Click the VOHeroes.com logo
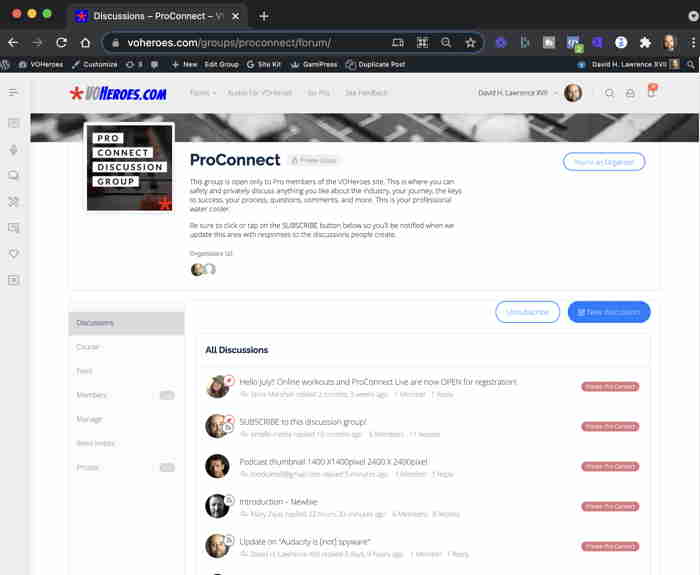Image resolution: width=700 pixels, height=575 pixels. [x=118, y=93]
